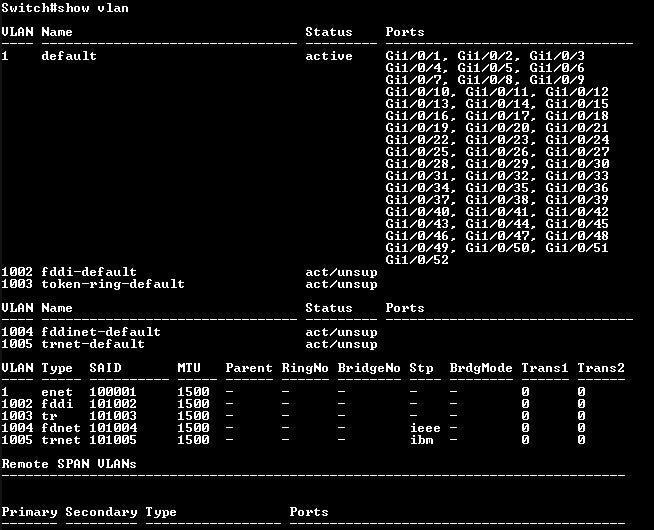654x530 pixels.
Task: Click port Gi1/0/32
Action: tap(497, 176)
